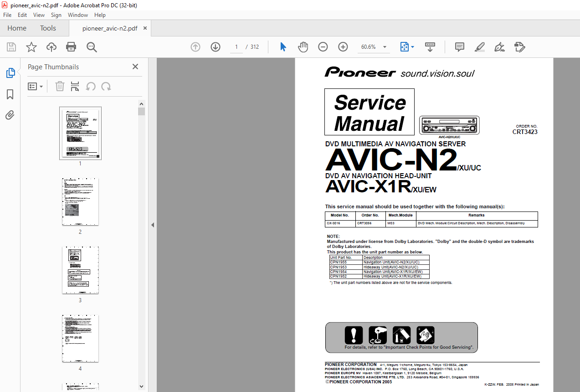
Task: Click the CX-3016 table cell
Action: click(340, 223)
